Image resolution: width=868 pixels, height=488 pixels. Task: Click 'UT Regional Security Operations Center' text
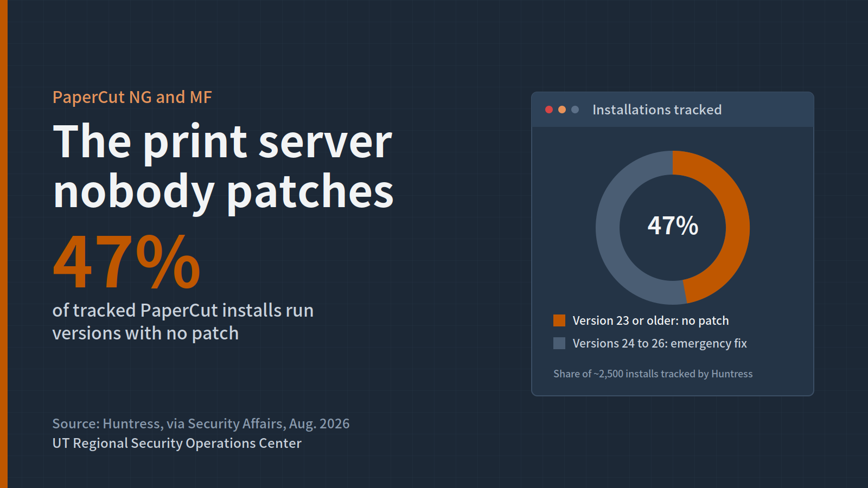pyautogui.click(x=177, y=443)
